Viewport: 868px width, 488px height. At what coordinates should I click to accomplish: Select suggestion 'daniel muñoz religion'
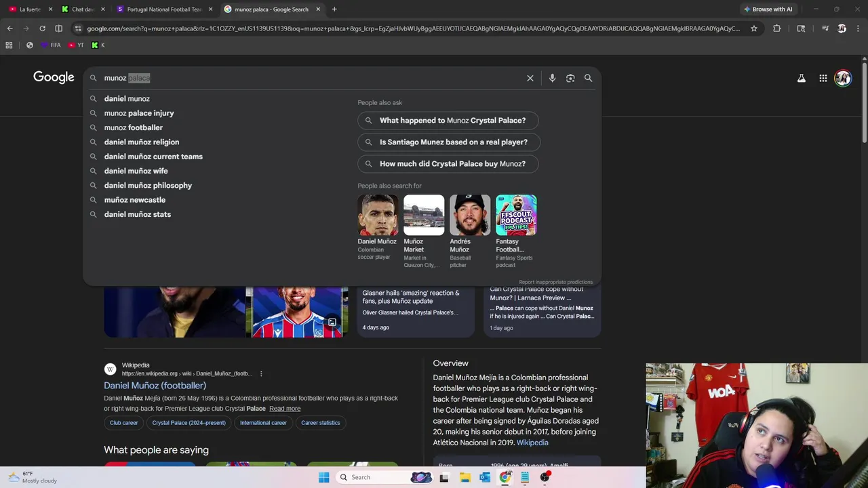(x=142, y=142)
